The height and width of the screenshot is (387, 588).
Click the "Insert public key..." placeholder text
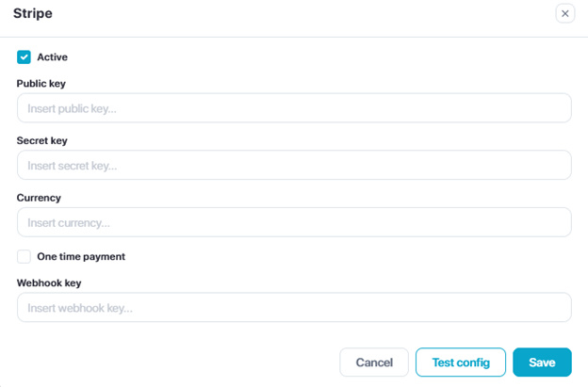[x=78, y=108]
